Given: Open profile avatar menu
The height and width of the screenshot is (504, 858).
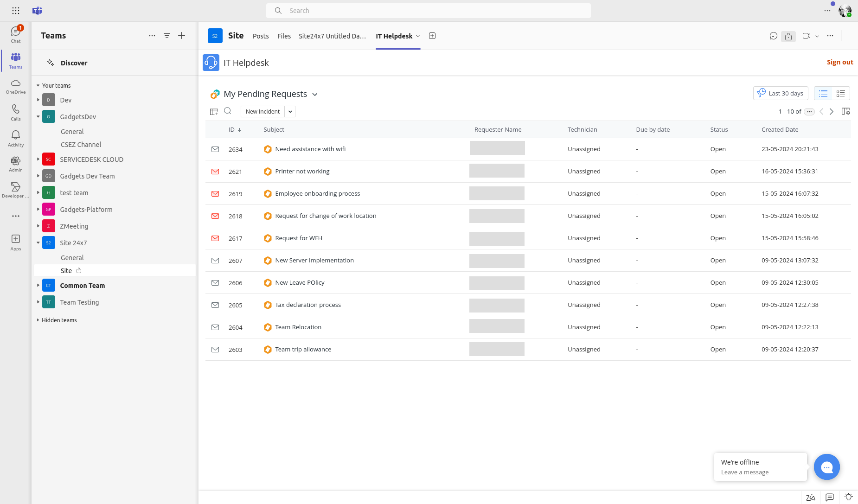Looking at the screenshot, I should pos(845,11).
